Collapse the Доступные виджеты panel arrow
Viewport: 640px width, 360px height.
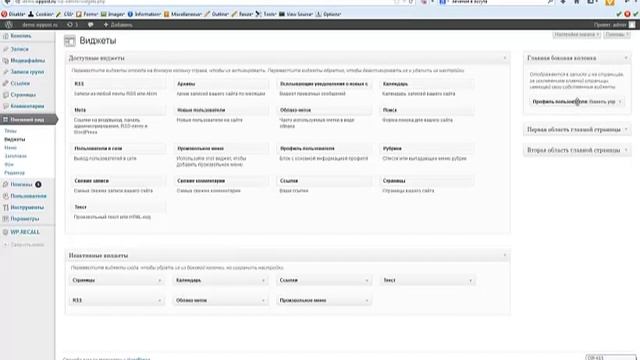click(x=504, y=58)
